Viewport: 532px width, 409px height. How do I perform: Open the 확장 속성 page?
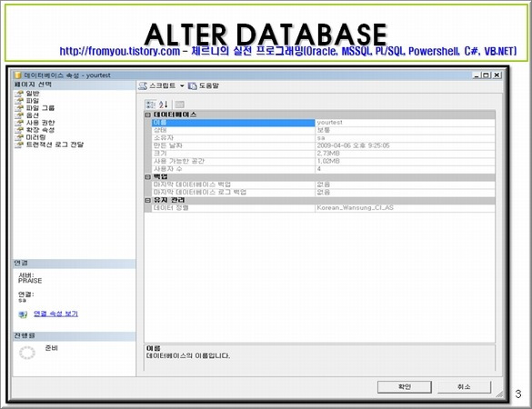click(x=40, y=130)
